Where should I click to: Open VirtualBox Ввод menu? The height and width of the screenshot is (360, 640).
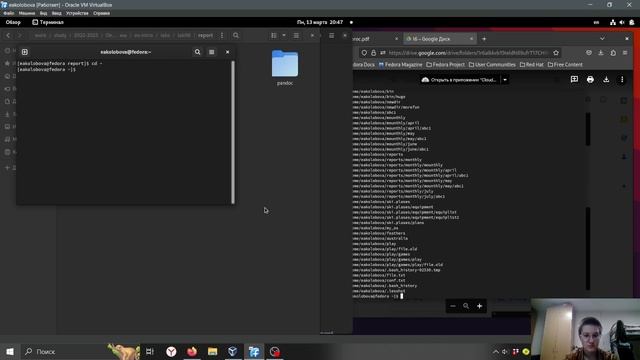coord(57,13)
